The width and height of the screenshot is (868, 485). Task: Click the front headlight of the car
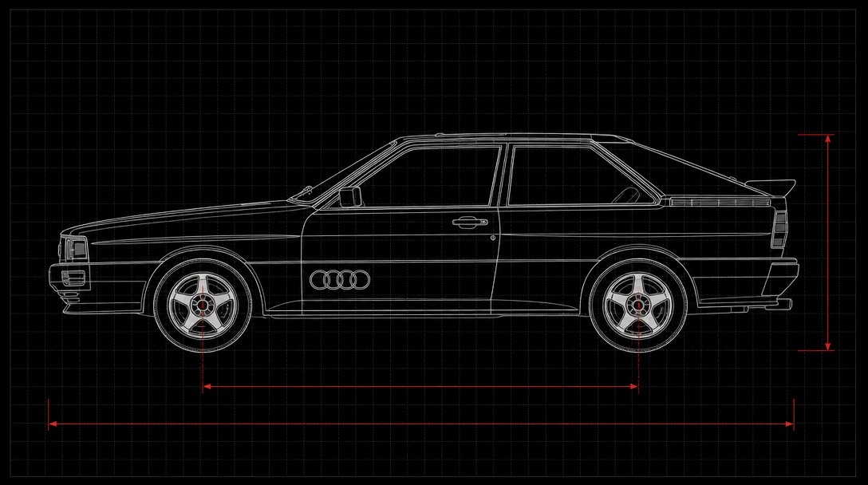tap(76, 248)
